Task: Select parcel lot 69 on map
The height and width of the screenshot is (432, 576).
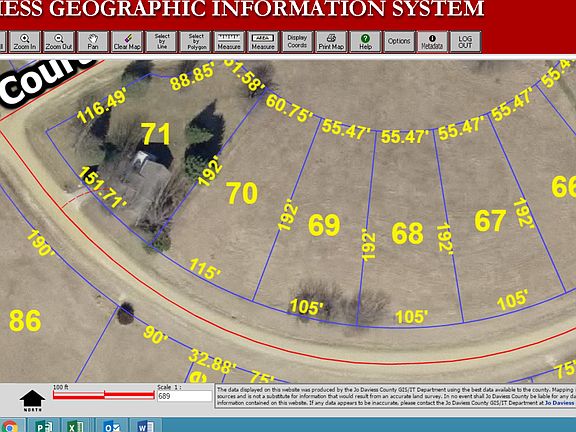Action: [x=324, y=225]
